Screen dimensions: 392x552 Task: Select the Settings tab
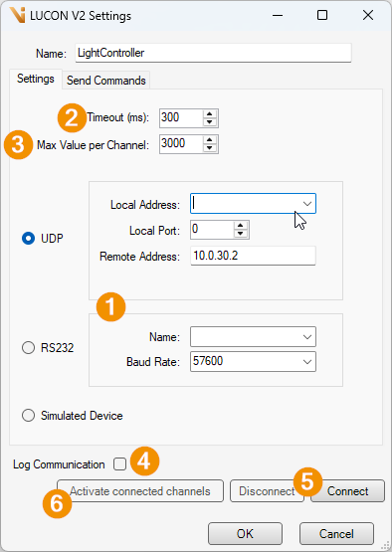pos(36,79)
